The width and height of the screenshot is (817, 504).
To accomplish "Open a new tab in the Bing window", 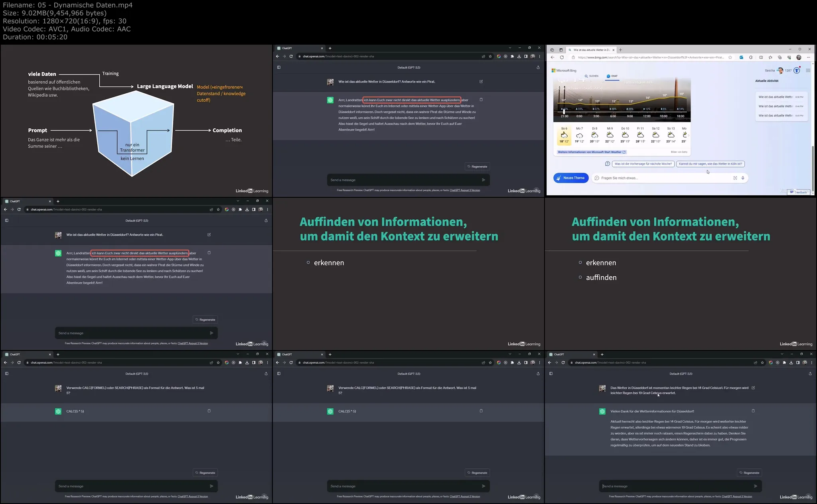I will [620, 50].
